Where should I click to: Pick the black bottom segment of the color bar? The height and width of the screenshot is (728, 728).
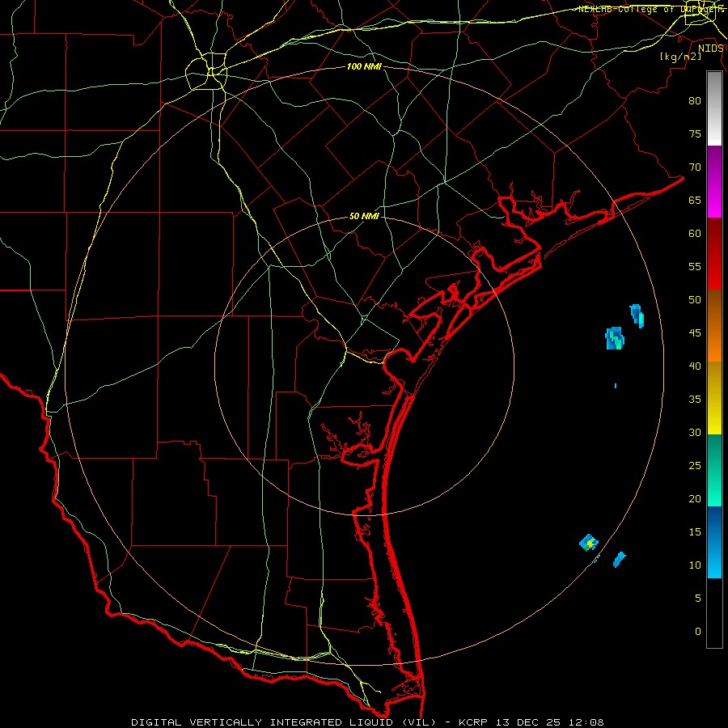point(714,613)
